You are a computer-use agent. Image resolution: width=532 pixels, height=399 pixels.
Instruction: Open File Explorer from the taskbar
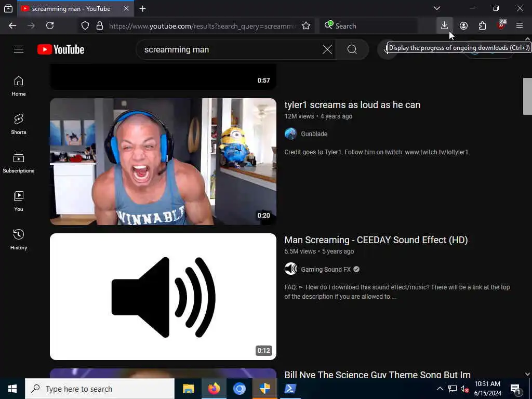(188, 389)
